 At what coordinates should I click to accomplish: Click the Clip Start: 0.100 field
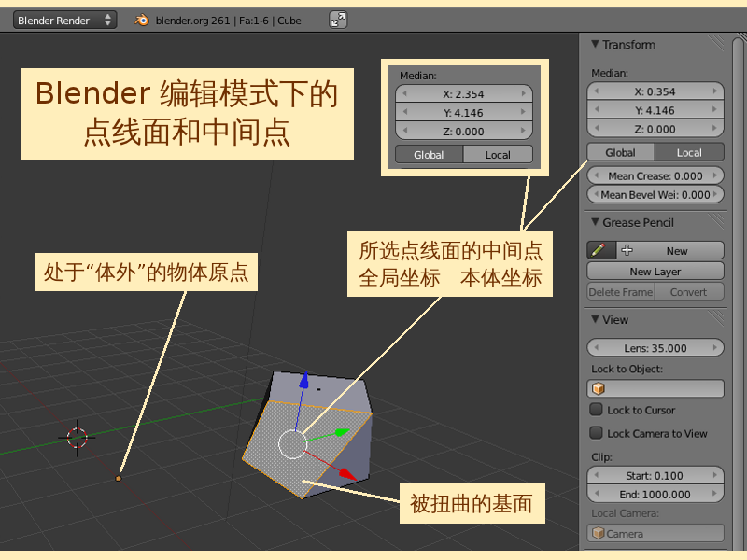tap(655, 475)
